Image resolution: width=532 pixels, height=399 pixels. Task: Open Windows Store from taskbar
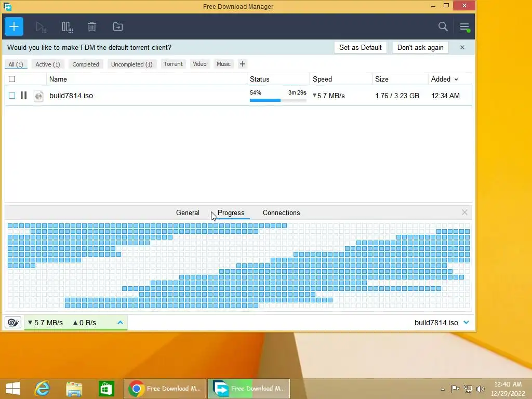tap(106, 389)
